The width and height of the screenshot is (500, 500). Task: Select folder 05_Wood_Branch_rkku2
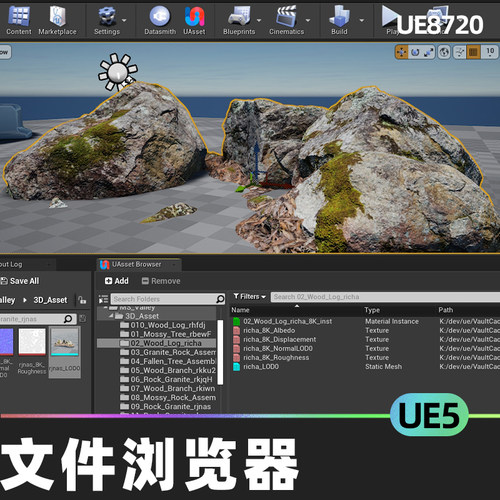[168, 370]
